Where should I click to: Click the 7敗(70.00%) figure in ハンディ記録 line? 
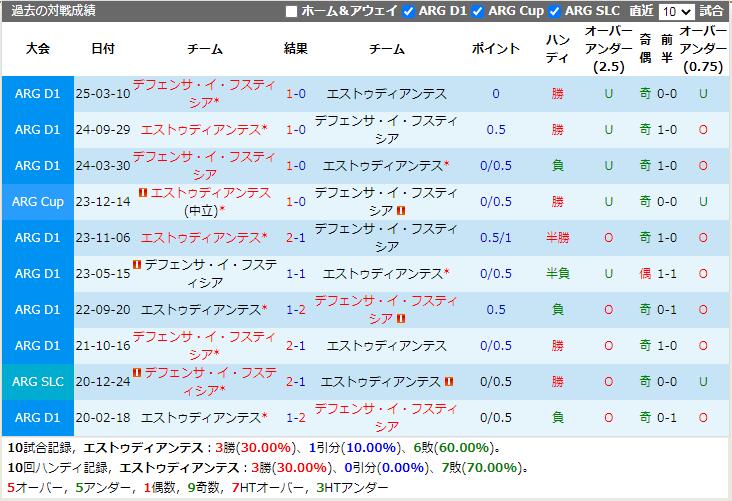tap(480, 467)
